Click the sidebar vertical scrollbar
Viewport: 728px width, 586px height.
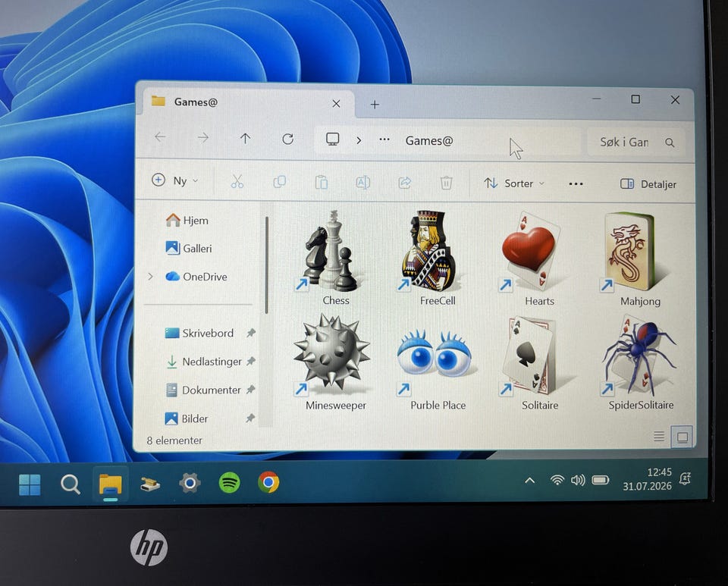coord(267,265)
